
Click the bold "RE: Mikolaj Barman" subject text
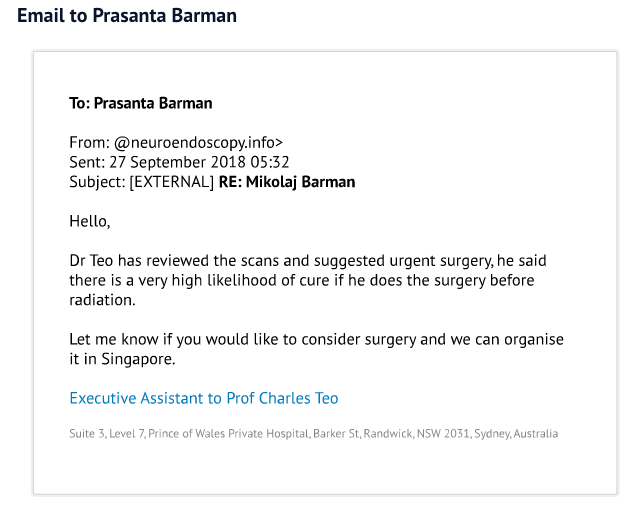[x=287, y=182]
